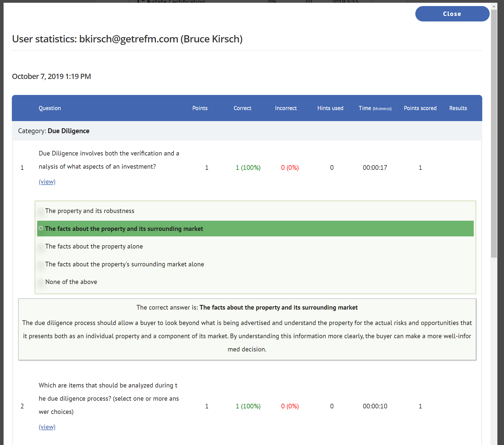Click the Results column header
Screen dimensions: 504x445
pos(458,108)
